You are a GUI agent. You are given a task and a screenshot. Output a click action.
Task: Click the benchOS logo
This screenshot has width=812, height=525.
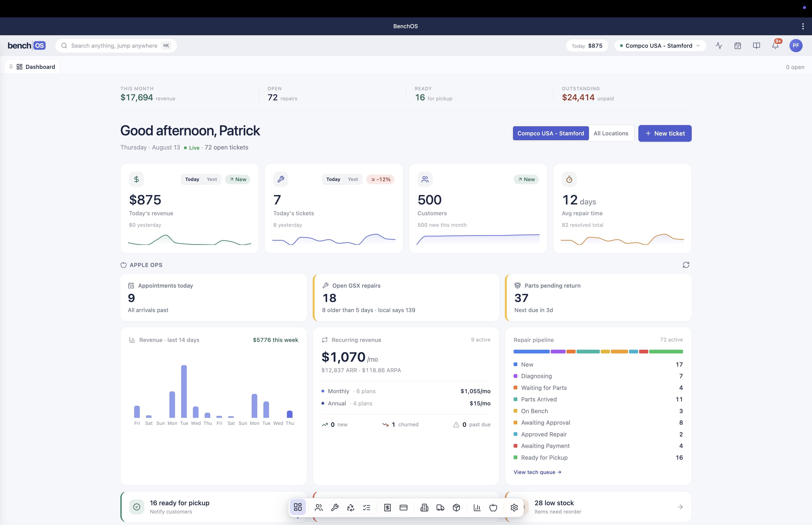(27, 46)
